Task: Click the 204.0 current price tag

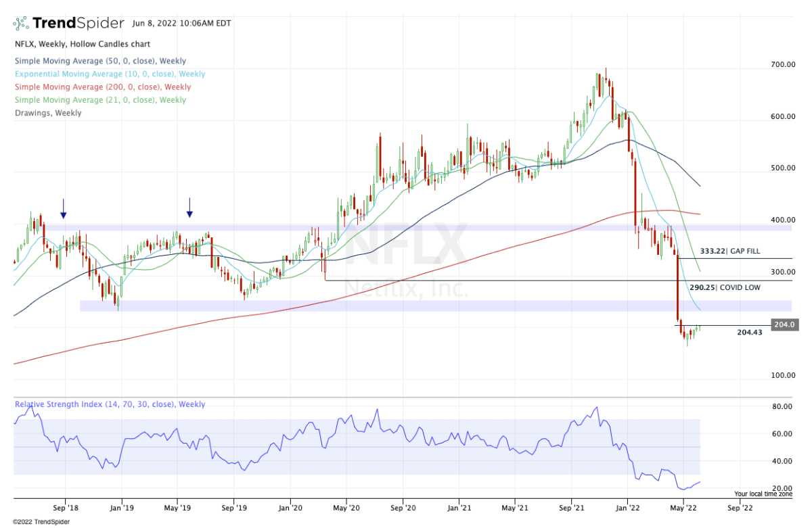Action: click(x=783, y=325)
